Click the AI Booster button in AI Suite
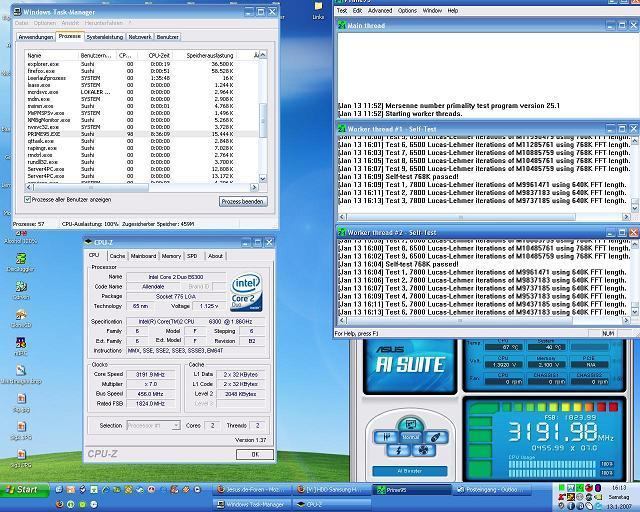Image resolution: width=640 pixels, height=512 pixels. pyautogui.click(x=409, y=471)
